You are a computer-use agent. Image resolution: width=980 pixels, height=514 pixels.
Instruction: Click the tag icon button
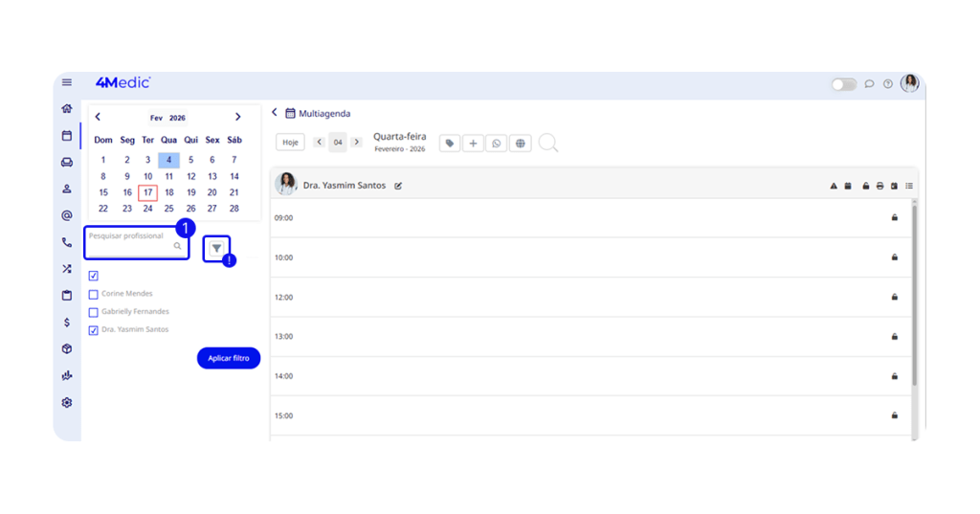point(450,143)
